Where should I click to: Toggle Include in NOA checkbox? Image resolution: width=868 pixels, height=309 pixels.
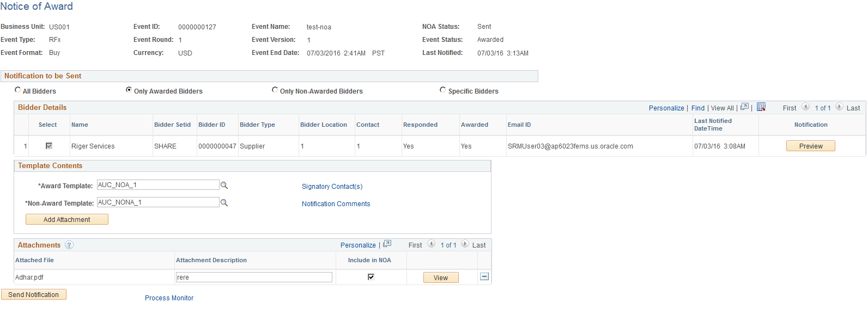371,277
